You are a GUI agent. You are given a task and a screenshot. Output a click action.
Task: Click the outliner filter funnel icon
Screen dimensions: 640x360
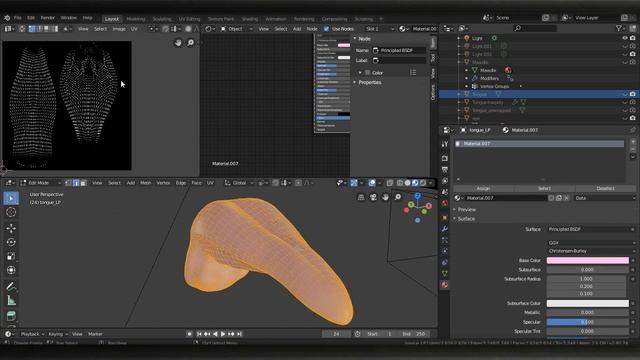click(619, 28)
